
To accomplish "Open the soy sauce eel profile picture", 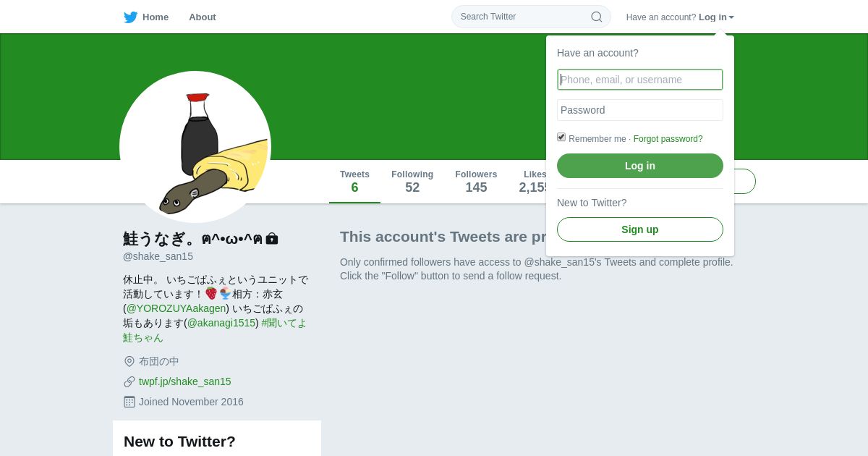I will point(195,147).
